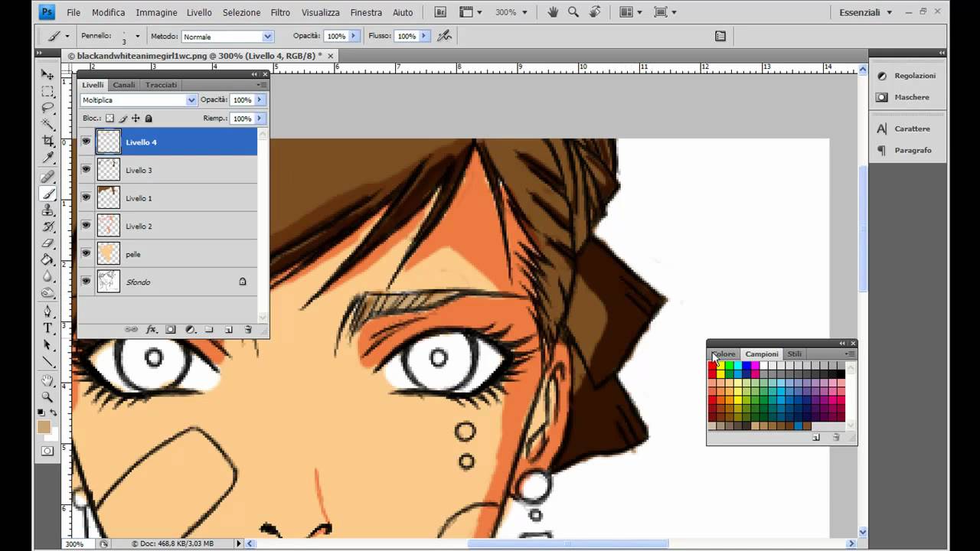This screenshot has width=980, height=551.
Task: Select the Magic Wand tool
Action: [x=47, y=124]
